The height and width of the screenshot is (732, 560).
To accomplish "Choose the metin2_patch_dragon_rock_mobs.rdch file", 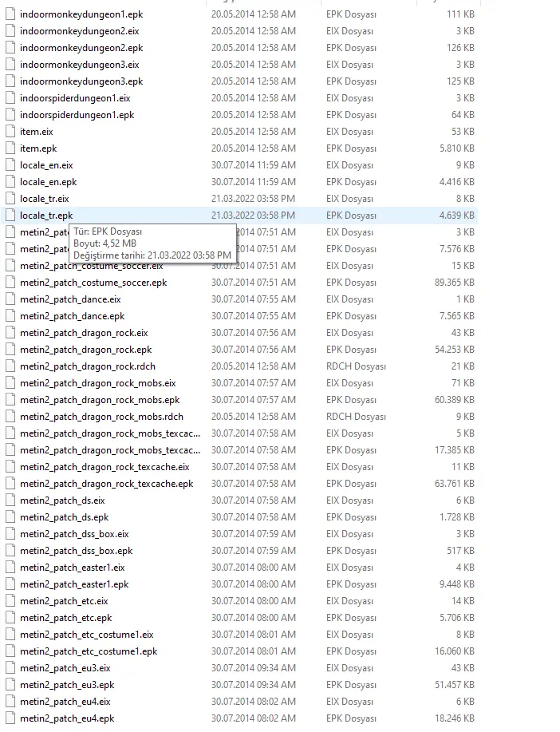I will [x=101, y=417].
